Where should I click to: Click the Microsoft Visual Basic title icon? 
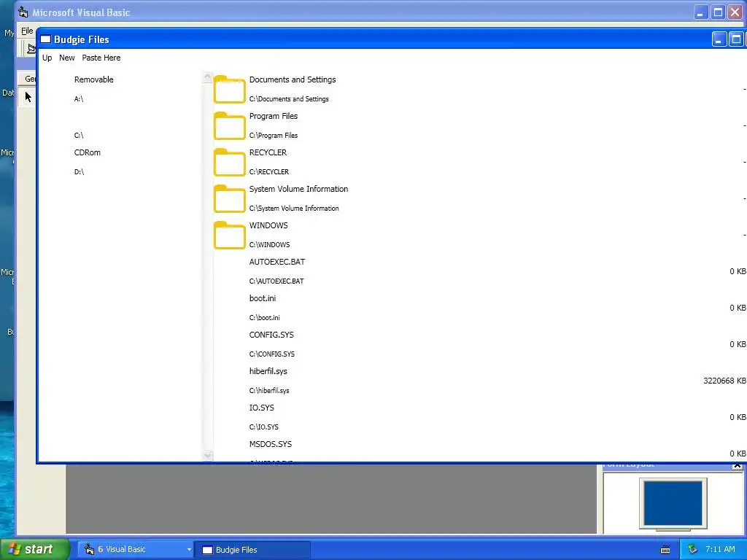(x=23, y=12)
